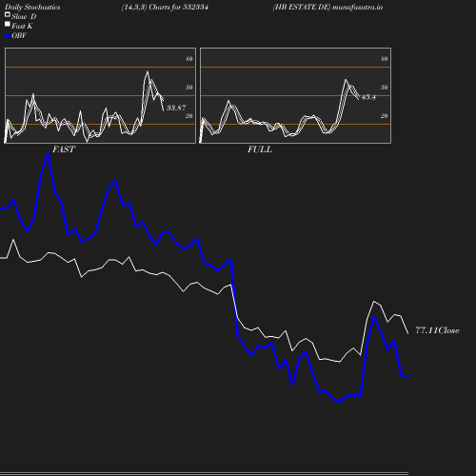476x476 pixels.
Task: Click the 20 level label in FAST chart
Action: point(189,116)
